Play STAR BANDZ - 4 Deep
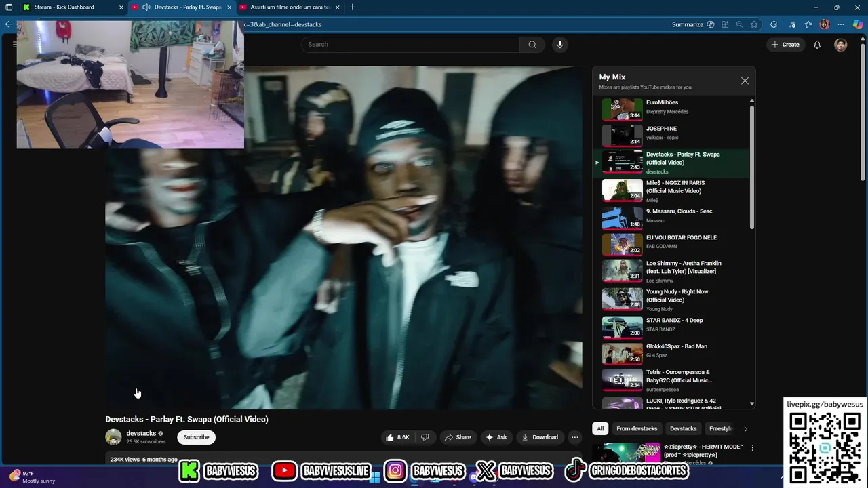This screenshot has height=488, width=868. (671, 327)
